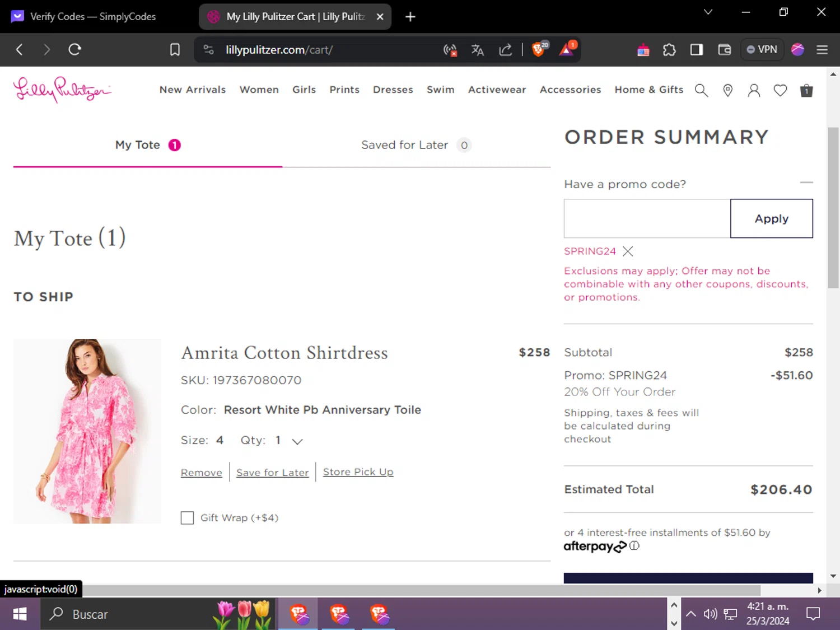Open the network tray icon
Viewport: 840px width, 630px height.
click(x=730, y=614)
